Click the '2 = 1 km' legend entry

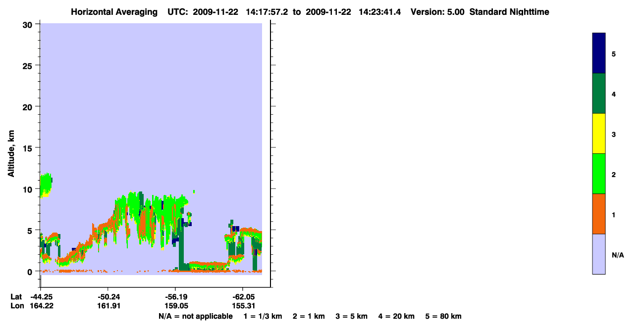tap(309, 316)
